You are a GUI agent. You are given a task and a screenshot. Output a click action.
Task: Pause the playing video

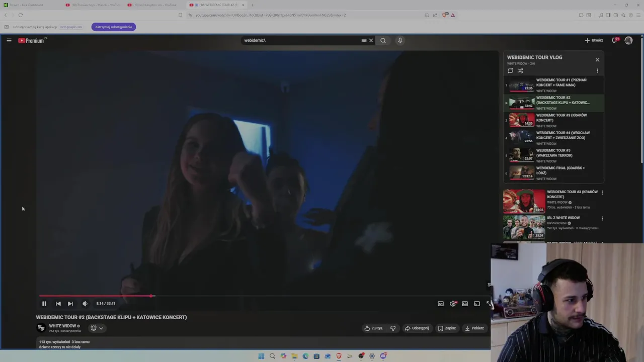click(x=44, y=303)
